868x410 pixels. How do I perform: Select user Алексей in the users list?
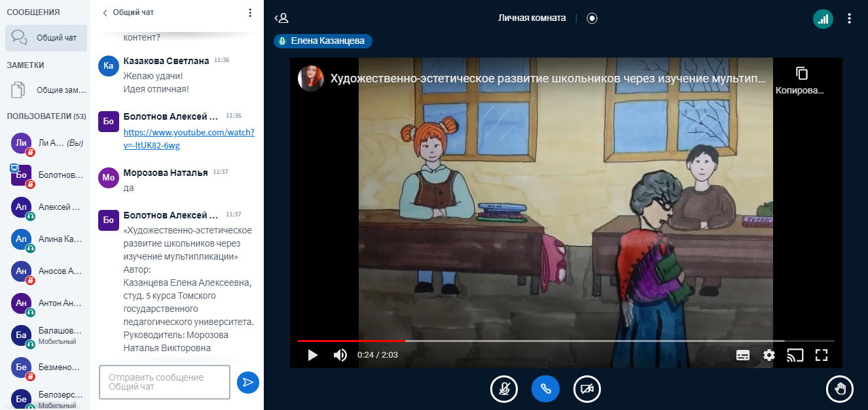coord(47,207)
